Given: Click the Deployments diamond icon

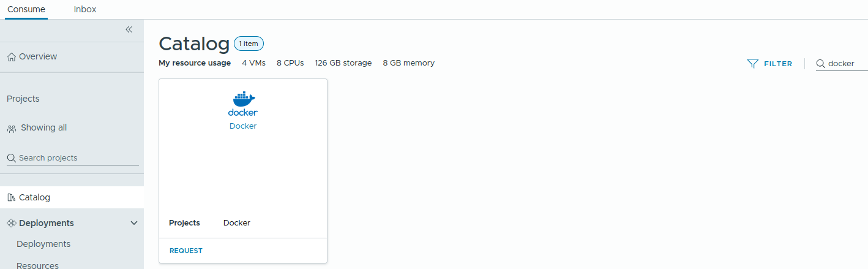Looking at the screenshot, I should [11, 223].
